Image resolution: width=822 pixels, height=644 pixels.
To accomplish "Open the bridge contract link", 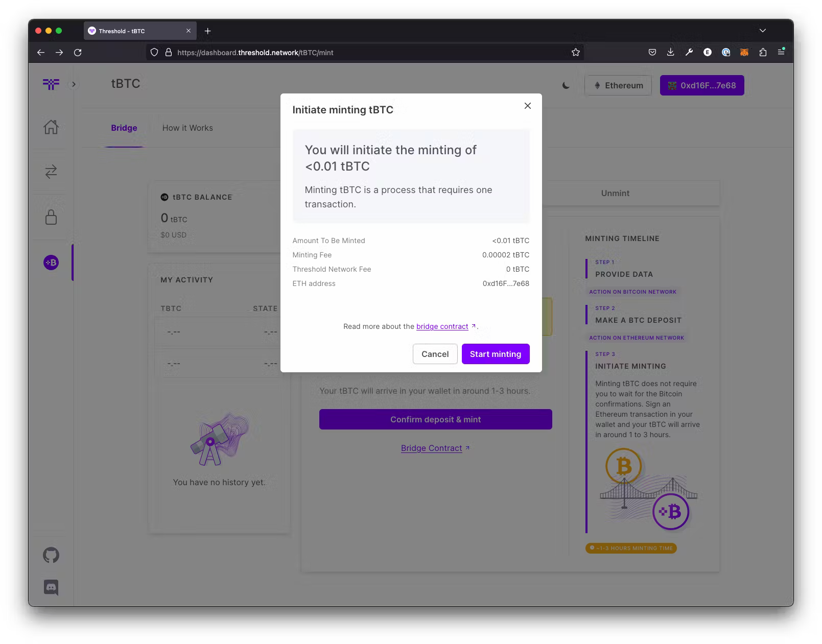I will 442,326.
